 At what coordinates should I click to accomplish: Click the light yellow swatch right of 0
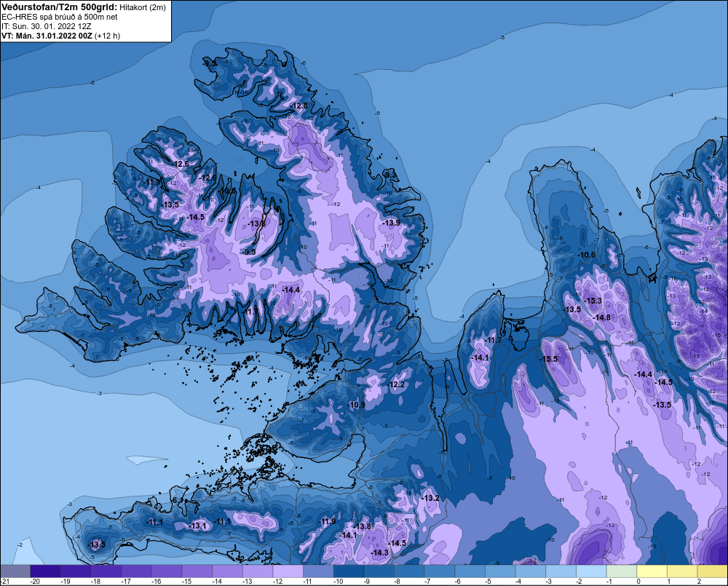click(x=652, y=571)
